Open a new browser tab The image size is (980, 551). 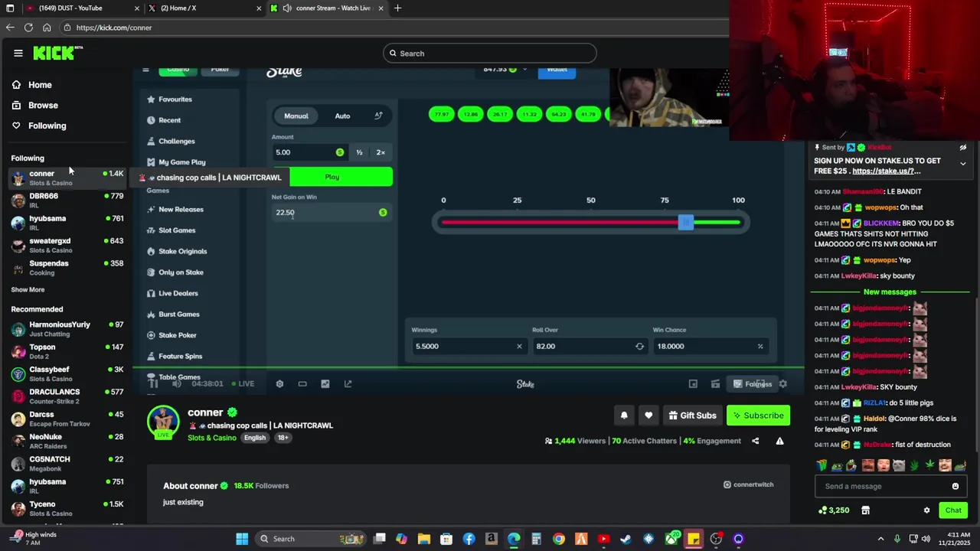tap(397, 8)
